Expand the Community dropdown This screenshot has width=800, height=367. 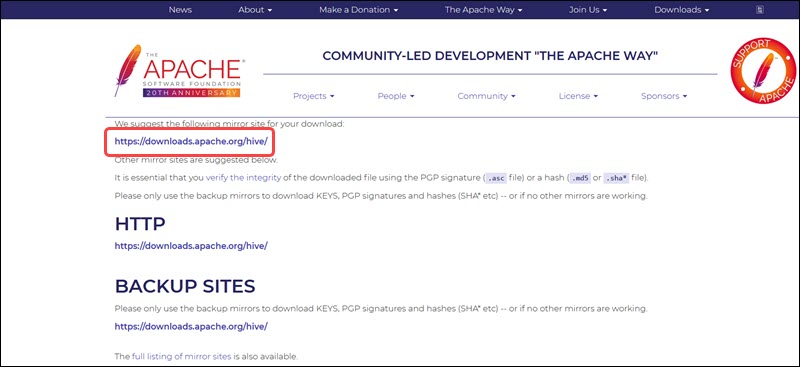point(486,96)
